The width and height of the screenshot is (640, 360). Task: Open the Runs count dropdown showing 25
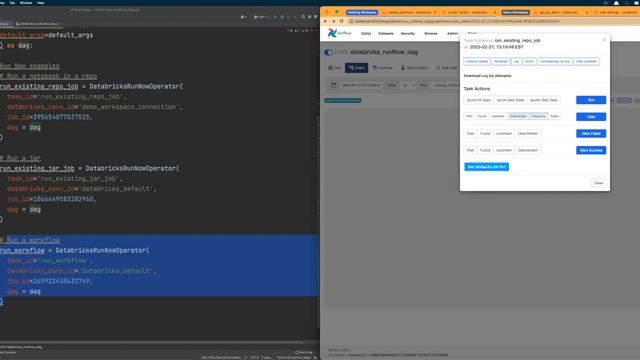coord(409,85)
